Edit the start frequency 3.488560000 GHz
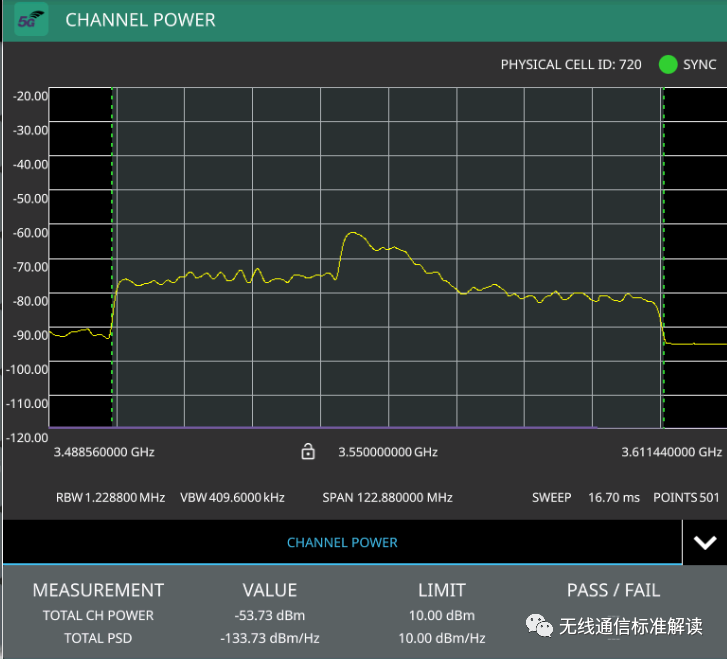This screenshot has width=727, height=659. [104, 453]
